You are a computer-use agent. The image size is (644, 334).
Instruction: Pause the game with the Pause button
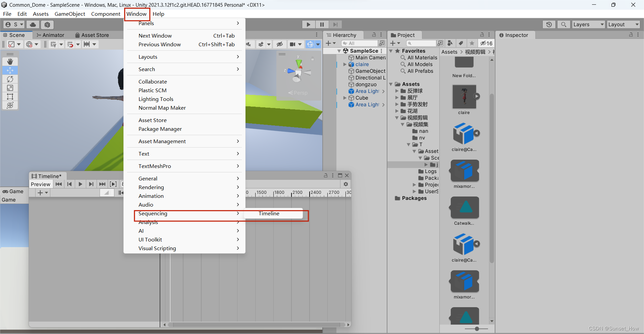pos(322,24)
